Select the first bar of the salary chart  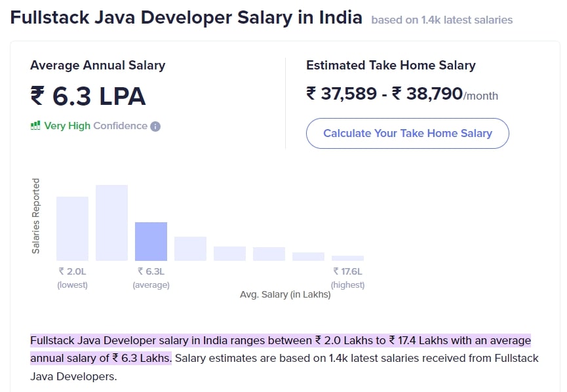tap(73, 228)
